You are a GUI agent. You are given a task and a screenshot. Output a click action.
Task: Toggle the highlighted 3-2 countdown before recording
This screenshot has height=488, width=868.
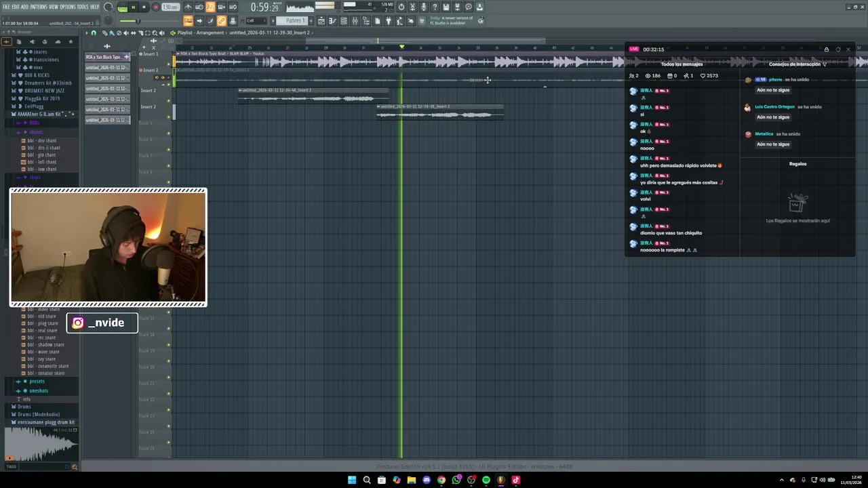click(210, 7)
